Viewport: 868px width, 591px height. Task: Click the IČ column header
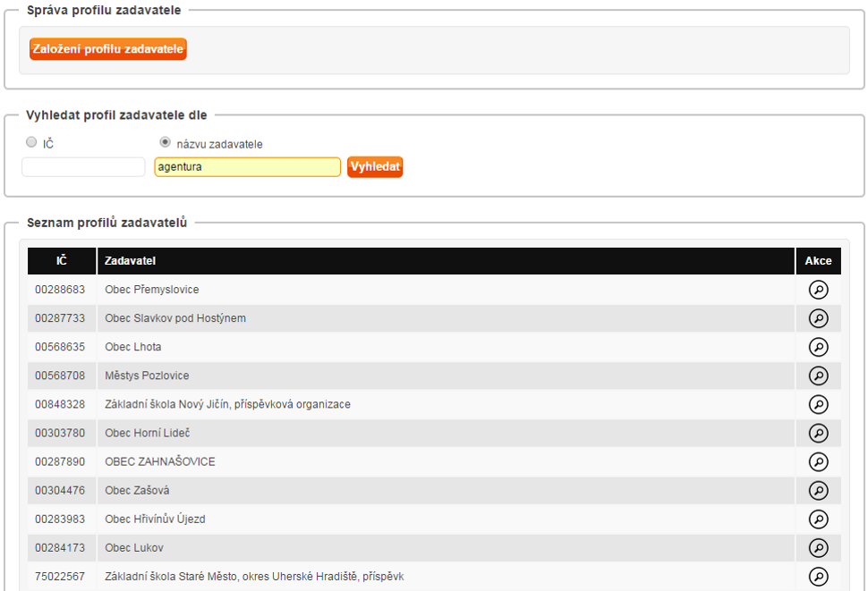click(x=62, y=261)
